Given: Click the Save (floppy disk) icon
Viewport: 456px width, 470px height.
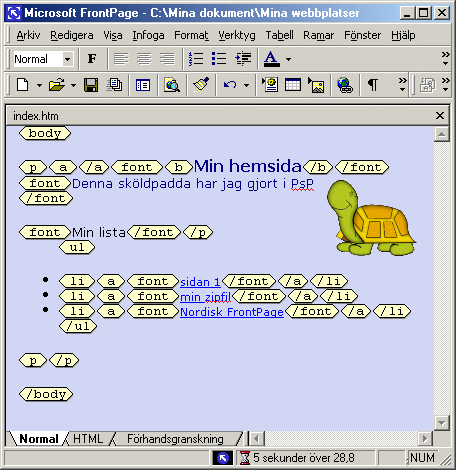Looking at the screenshot, I should [x=91, y=85].
